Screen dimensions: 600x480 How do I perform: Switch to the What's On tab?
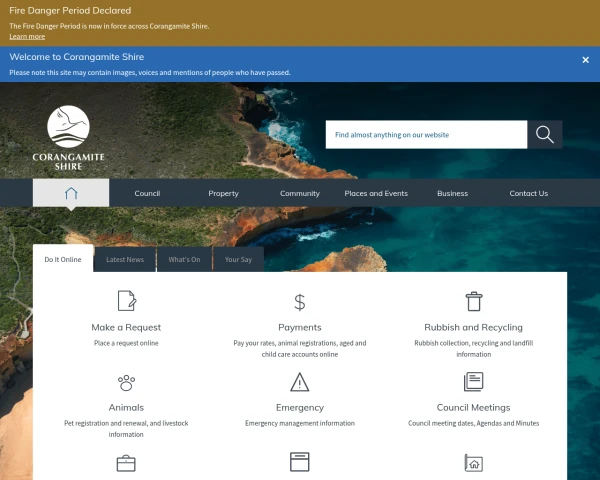click(184, 259)
